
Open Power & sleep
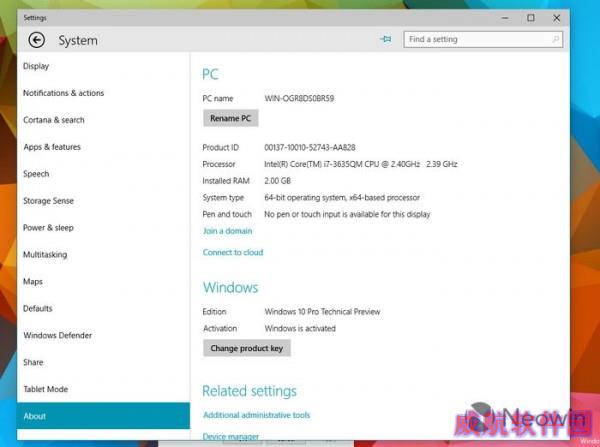click(48, 228)
